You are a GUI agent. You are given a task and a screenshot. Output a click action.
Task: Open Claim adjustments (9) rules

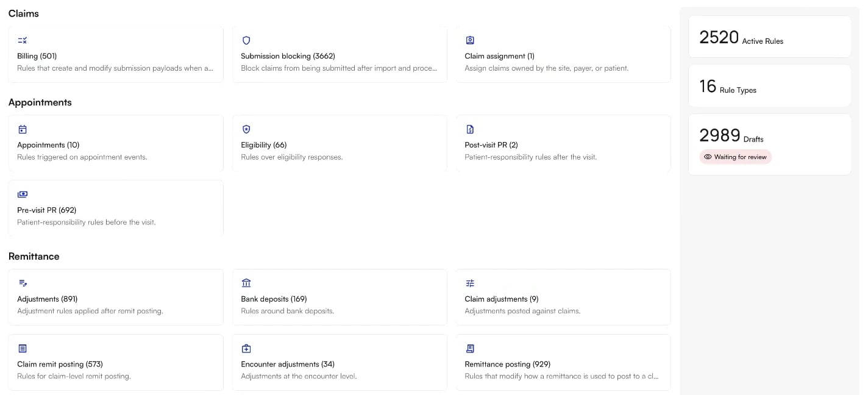(x=563, y=297)
